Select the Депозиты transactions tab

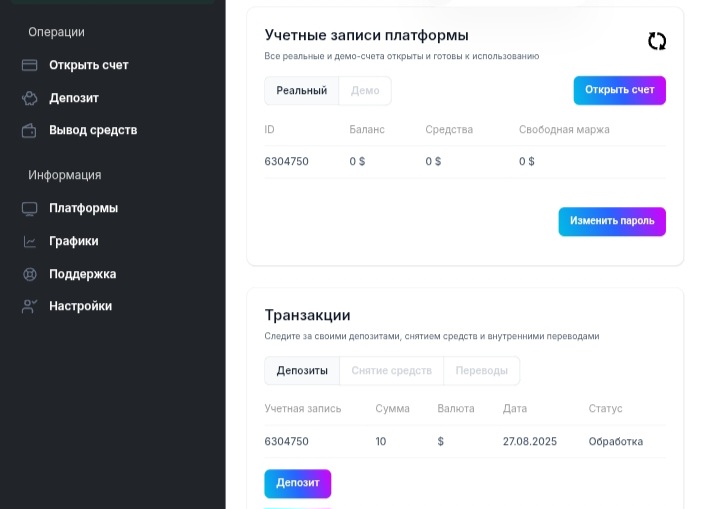pyautogui.click(x=302, y=371)
